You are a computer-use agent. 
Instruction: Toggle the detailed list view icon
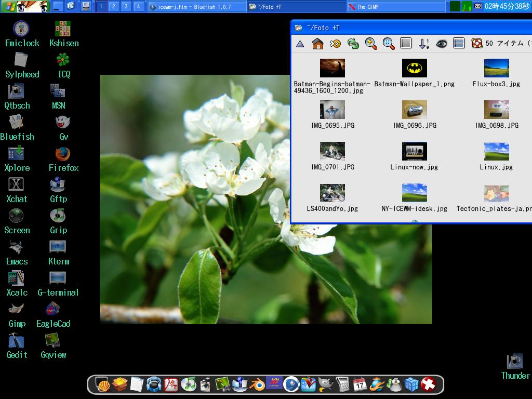point(458,44)
